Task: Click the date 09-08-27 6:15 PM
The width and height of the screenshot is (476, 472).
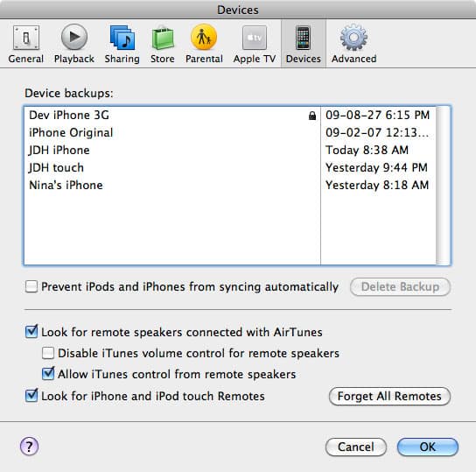Action: (x=377, y=115)
